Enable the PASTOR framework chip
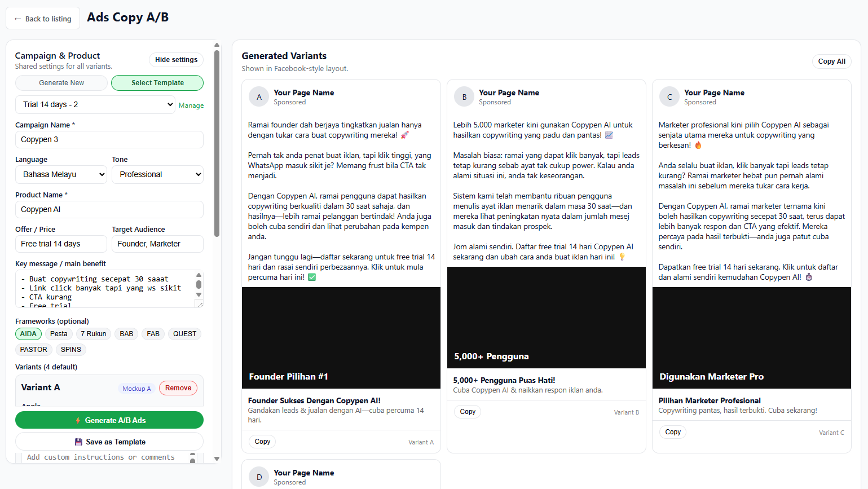This screenshot has height=489, width=868. tap(34, 350)
